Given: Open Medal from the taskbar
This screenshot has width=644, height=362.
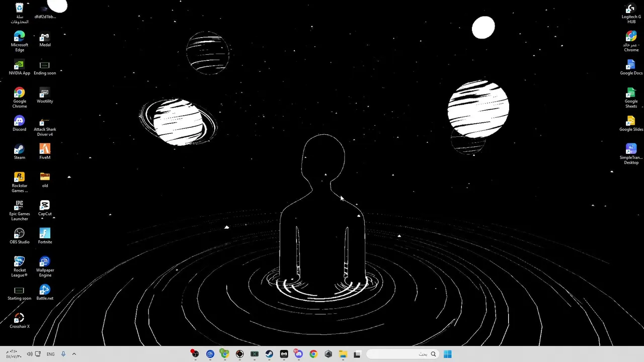Looking at the screenshot, I should point(284,354).
